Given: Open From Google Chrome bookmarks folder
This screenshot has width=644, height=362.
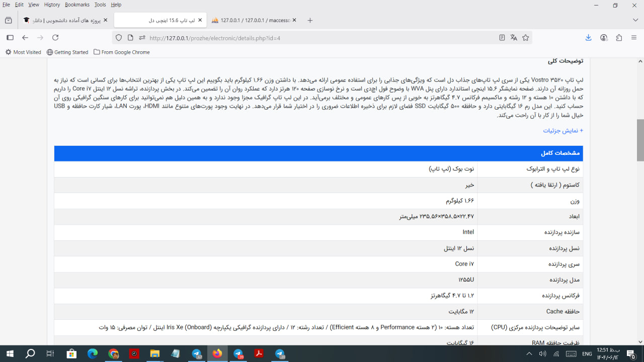Looking at the screenshot, I should tap(122, 52).
